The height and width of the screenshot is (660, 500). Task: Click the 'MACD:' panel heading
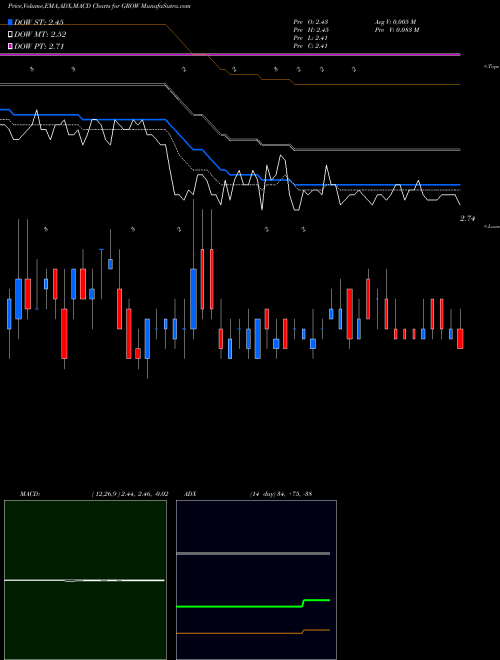coord(30,494)
